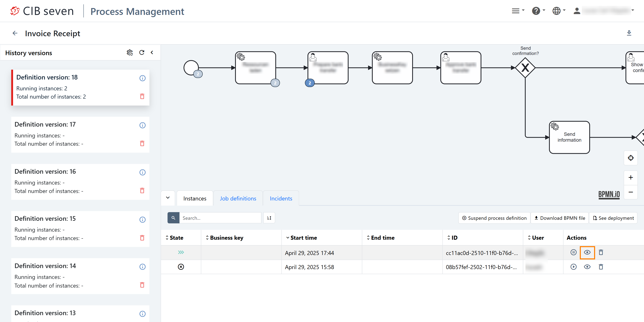644x322 pixels.
Task: Open the user account dropdown
Action: pos(604,11)
